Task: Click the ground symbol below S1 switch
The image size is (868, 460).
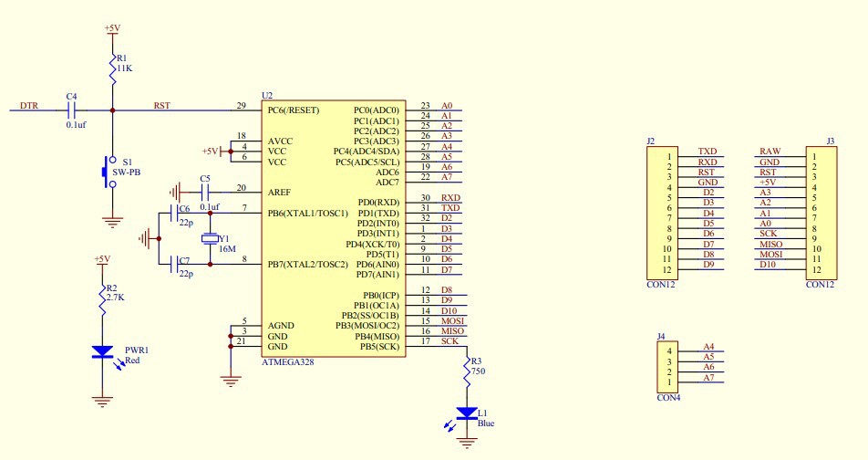Action: click(112, 220)
